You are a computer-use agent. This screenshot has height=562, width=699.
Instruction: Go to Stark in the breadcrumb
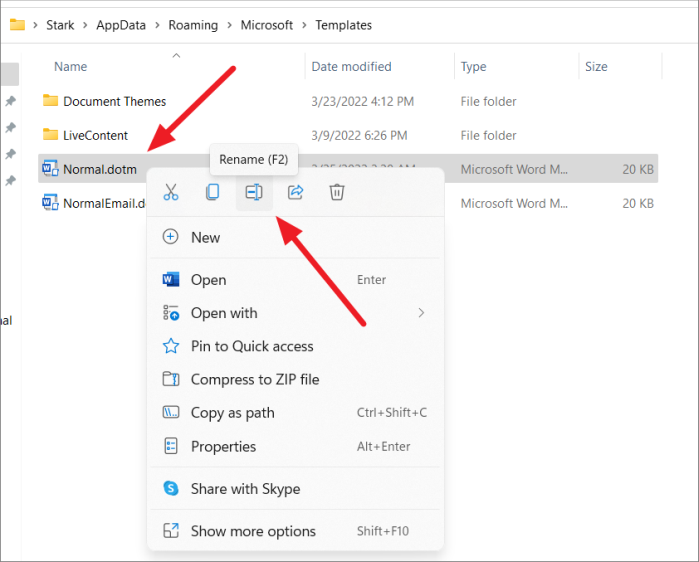(x=60, y=25)
